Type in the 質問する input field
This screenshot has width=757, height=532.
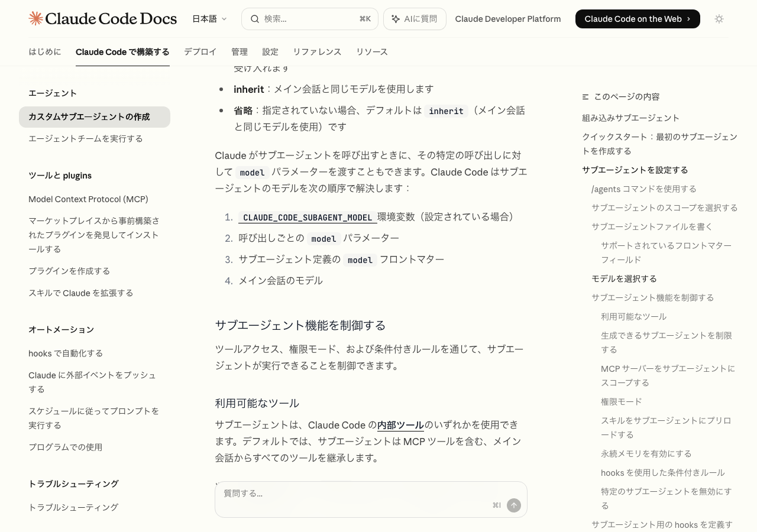coord(355,494)
